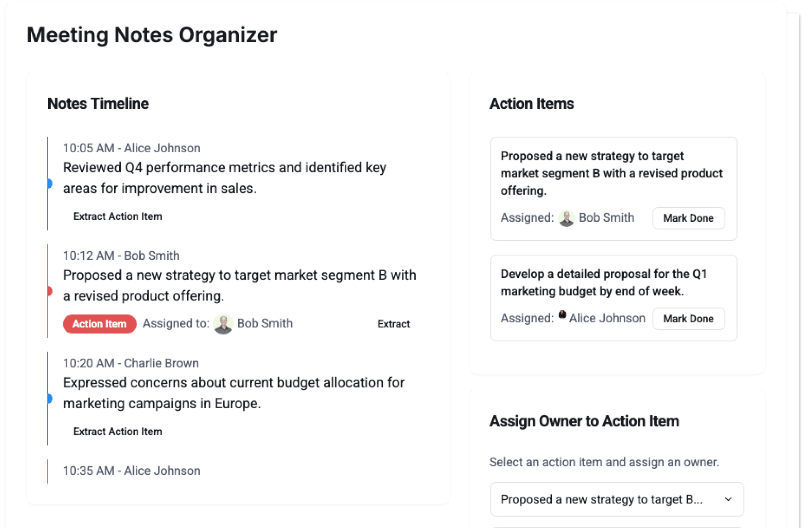Click the Meeting Notes Organizer title

[x=152, y=35]
